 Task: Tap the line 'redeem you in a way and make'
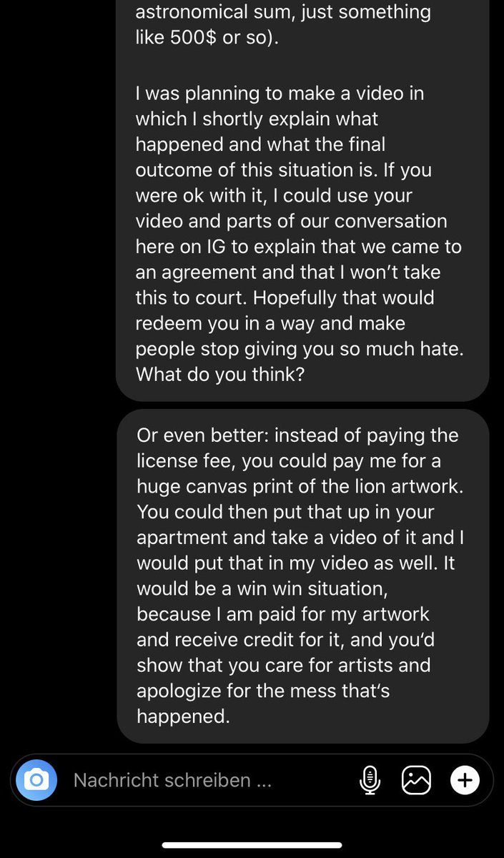pyautogui.click(x=270, y=323)
